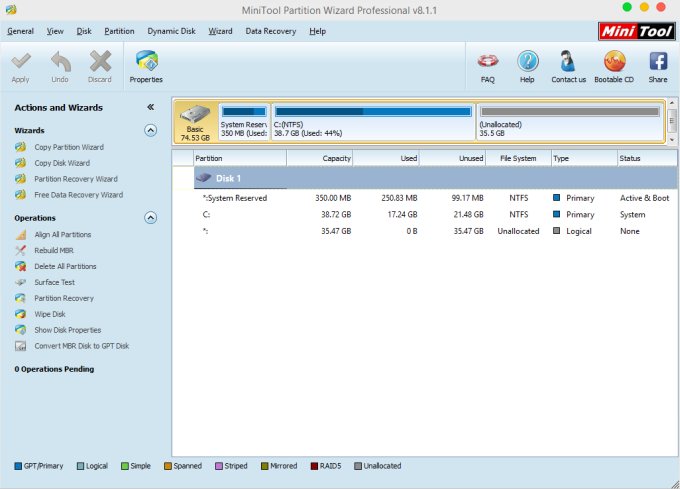Viewport: 680px width, 489px height.
Task: Open the View menu
Action: pyautogui.click(x=55, y=31)
